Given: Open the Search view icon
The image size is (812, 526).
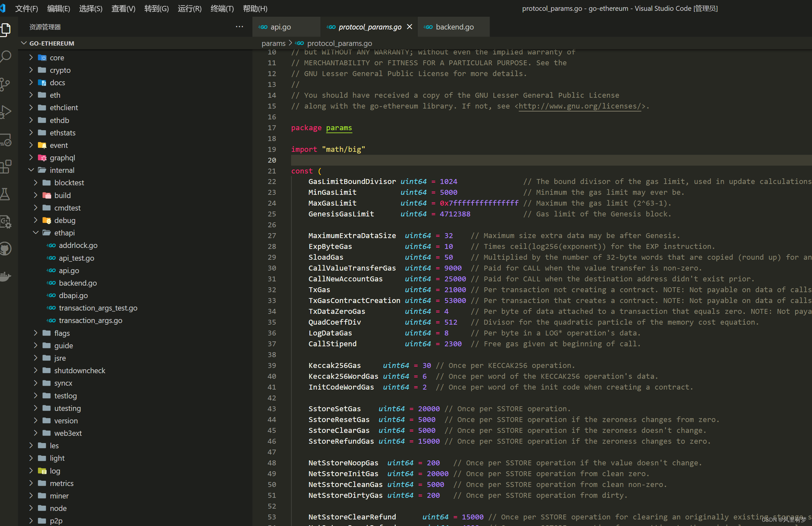Looking at the screenshot, I should (6, 56).
